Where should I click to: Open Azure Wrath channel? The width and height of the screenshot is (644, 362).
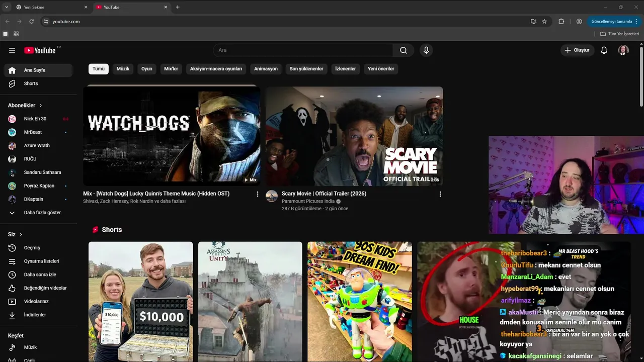(38, 146)
